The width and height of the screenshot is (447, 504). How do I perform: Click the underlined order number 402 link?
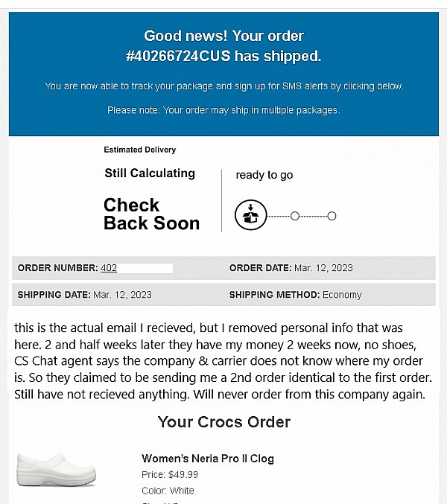click(109, 268)
